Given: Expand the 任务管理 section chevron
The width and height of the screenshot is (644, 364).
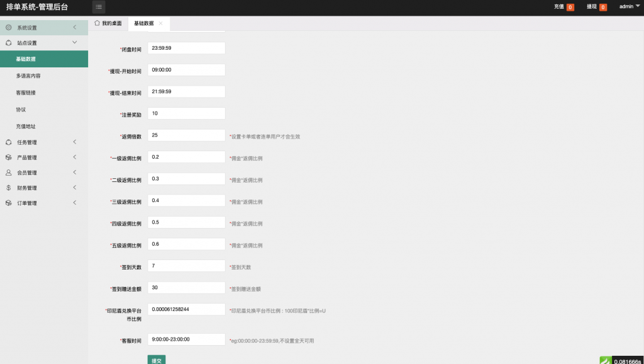Looking at the screenshot, I should click(75, 142).
